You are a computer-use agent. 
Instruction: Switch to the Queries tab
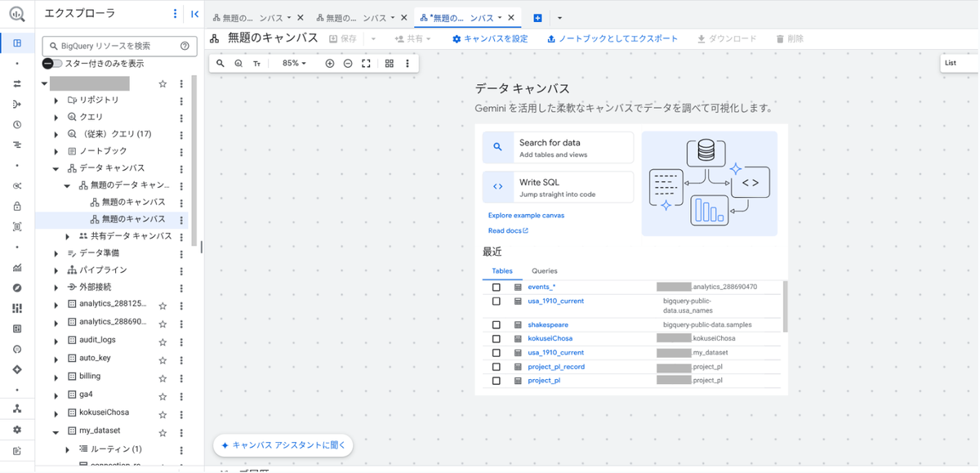(545, 270)
